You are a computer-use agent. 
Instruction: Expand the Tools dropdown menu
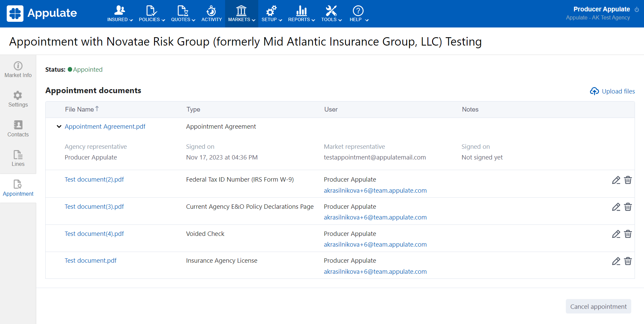click(x=331, y=14)
